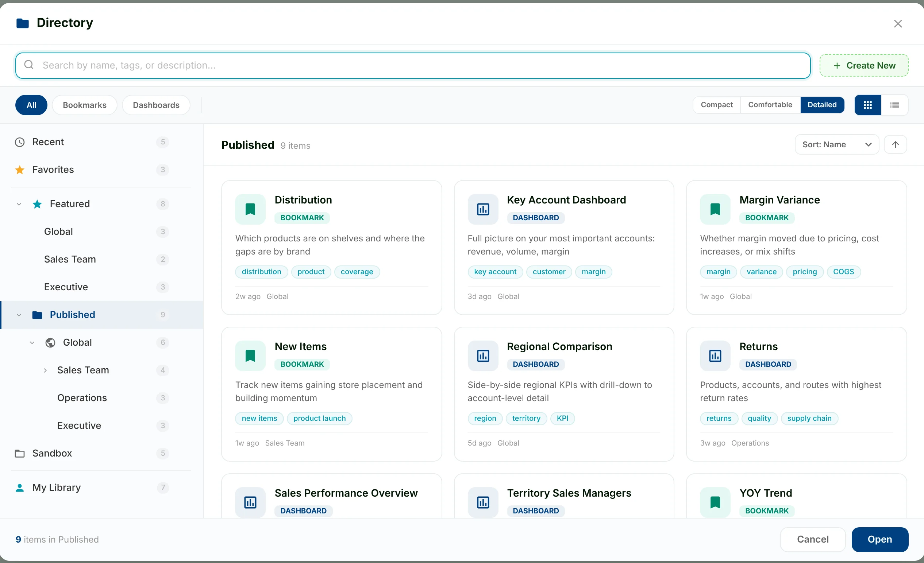Click the Open button
Viewport: 924px width, 563px height.
[879, 539]
